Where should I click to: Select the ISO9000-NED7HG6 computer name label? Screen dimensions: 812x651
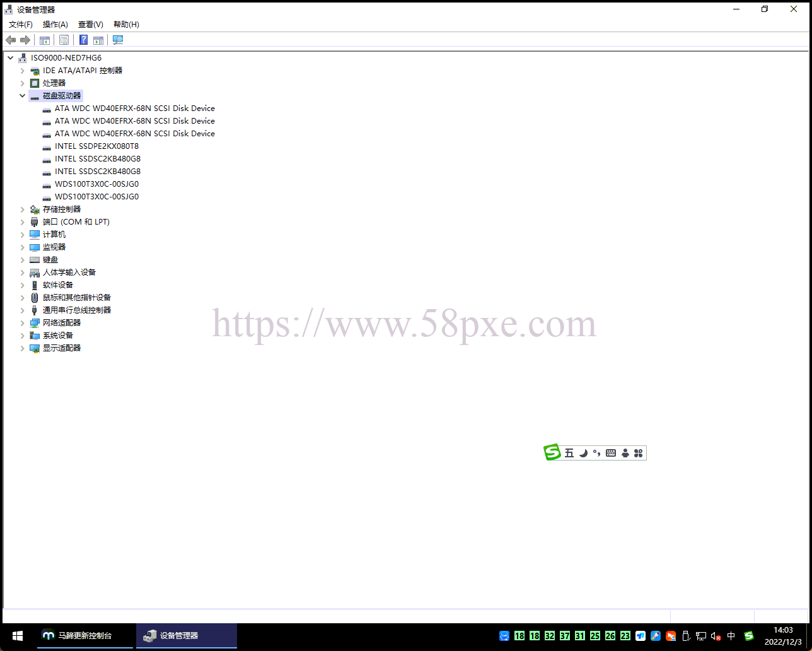click(66, 57)
